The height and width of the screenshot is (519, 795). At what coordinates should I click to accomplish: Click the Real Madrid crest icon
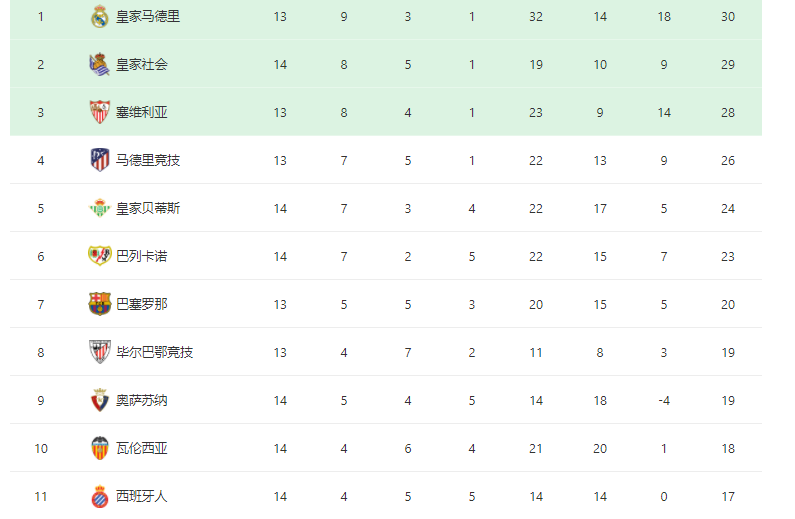tap(100, 16)
